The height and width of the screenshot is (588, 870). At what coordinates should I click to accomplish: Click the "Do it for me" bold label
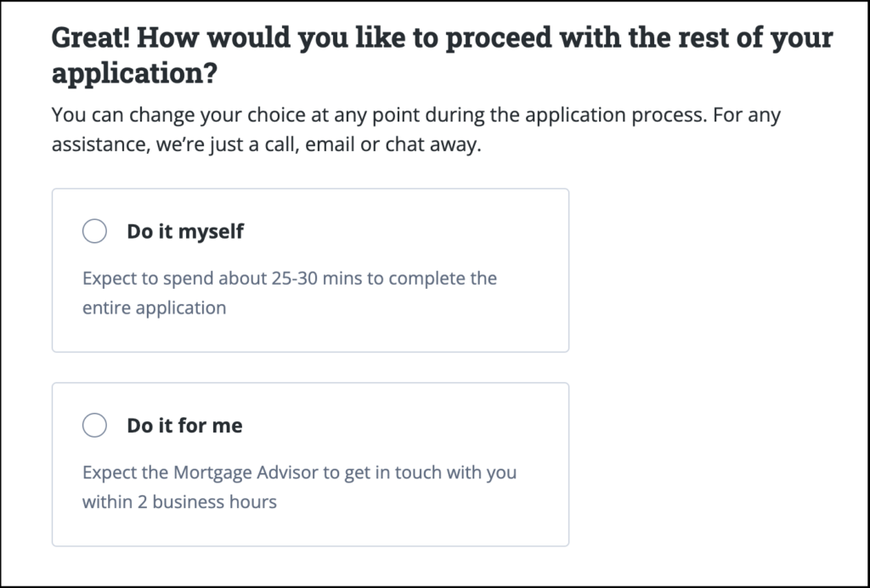tap(184, 425)
